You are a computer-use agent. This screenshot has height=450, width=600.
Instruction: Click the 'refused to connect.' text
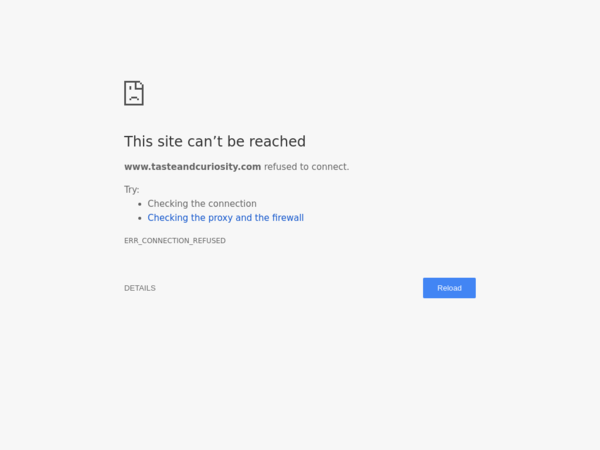click(x=307, y=167)
